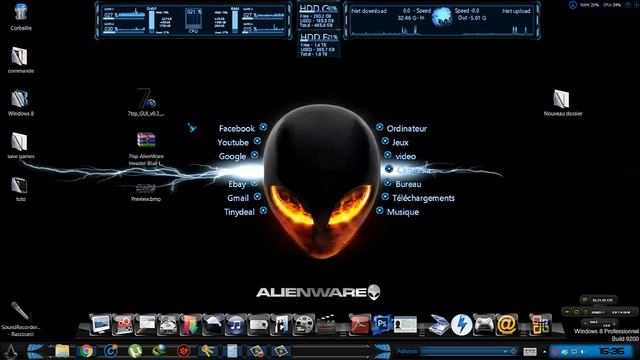The height and width of the screenshot is (360, 640).
Task: Open the Nouveau dossier folder icon
Action: (x=561, y=99)
